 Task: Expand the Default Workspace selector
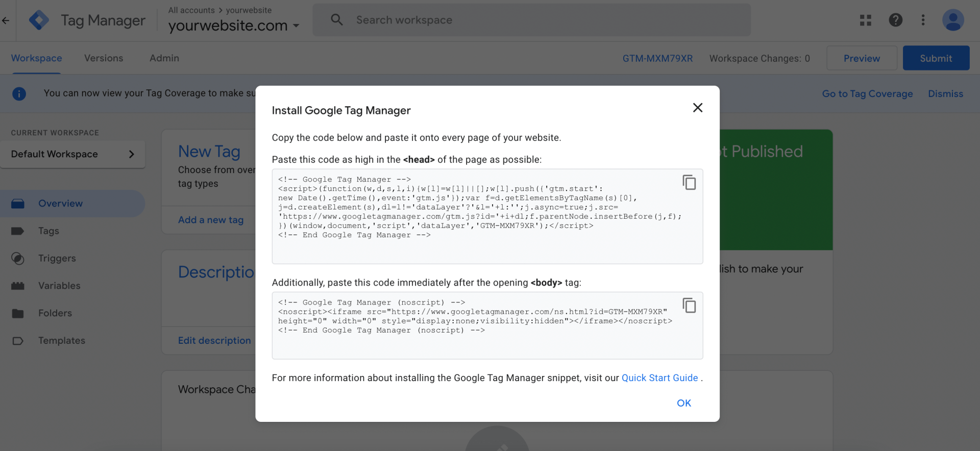tap(73, 154)
